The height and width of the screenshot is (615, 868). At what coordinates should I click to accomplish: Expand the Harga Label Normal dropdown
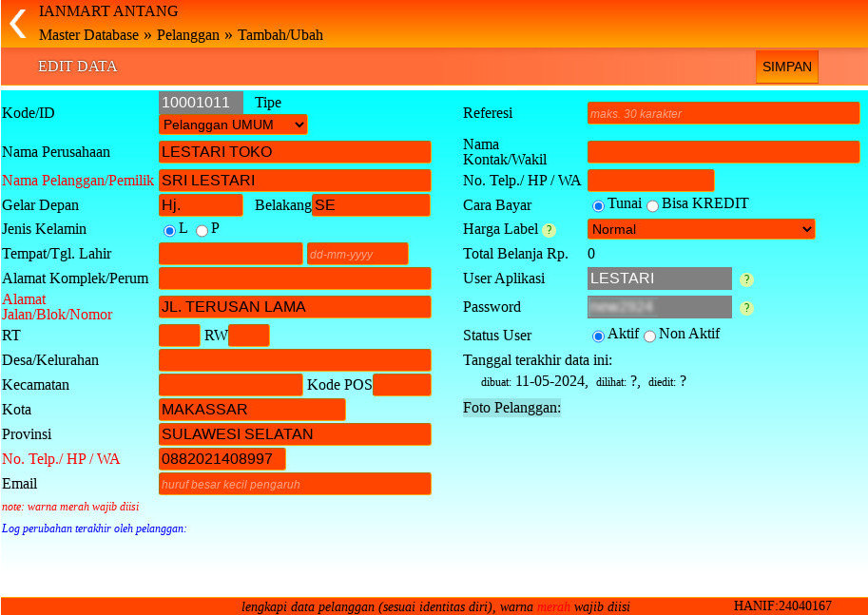pyautogui.click(x=701, y=229)
